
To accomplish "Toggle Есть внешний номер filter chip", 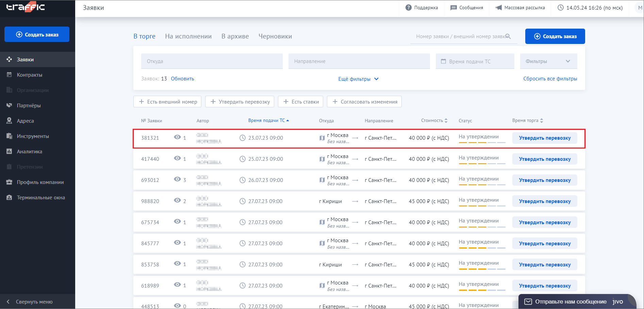I will 167,102.
